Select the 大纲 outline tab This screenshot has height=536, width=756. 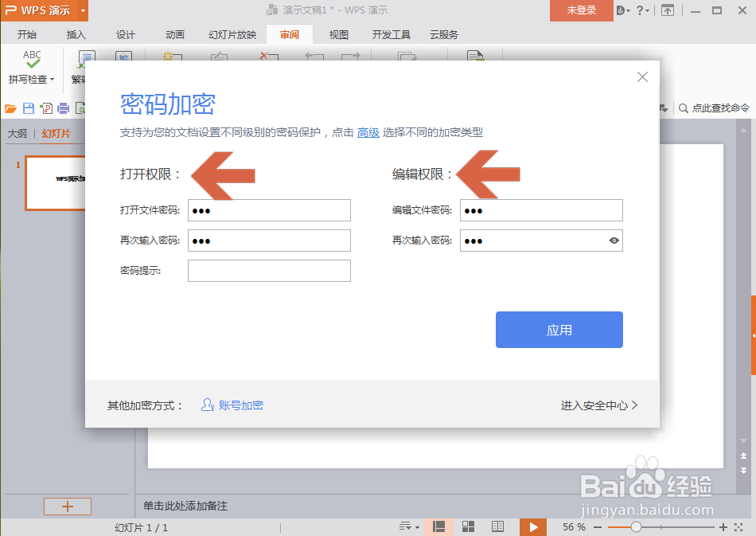[17, 133]
